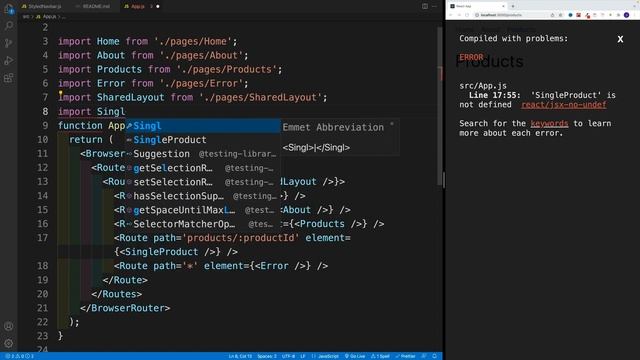Click the 'ERROR' label in the overlay

471,57
